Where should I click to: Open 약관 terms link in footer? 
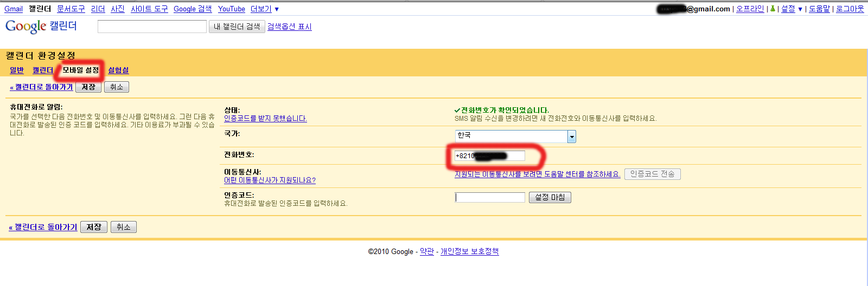[x=427, y=251]
